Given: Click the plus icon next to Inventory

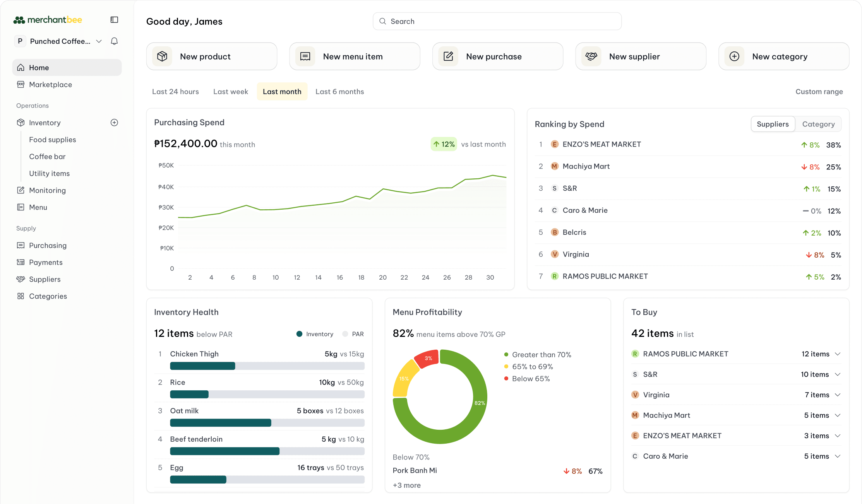Looking at the screenshot, I should click(114, 123).
